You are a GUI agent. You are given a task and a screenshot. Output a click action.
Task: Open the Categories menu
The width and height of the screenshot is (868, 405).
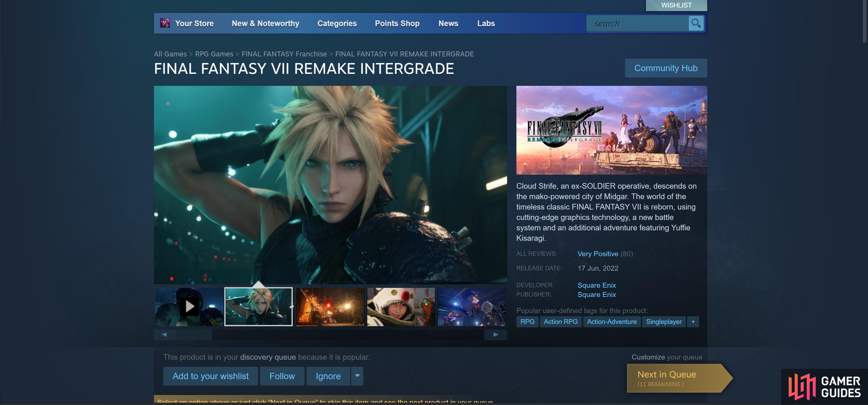[x=337, y=23]
